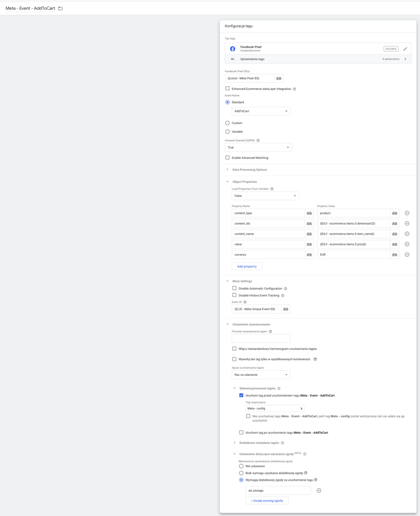Remove the ad_storage consent requirement

(319, 490)
